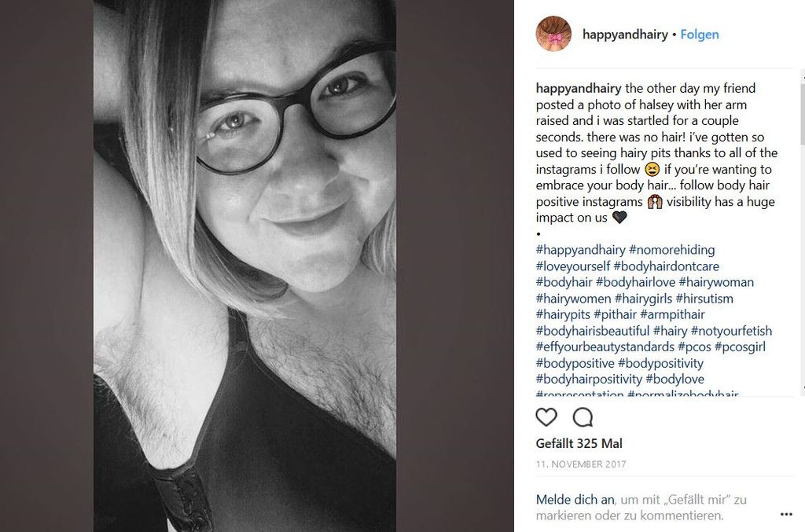Open the #pcosgirl hashtag
Image resolution: width=805 pixels, height=532 pixels.
tap(740, 347)
